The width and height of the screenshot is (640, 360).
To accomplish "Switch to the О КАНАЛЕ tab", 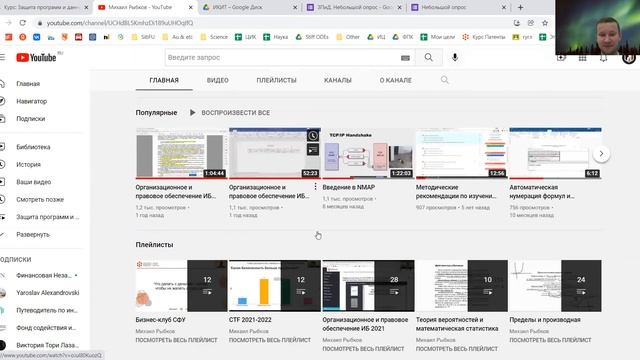I will [396, 80].
